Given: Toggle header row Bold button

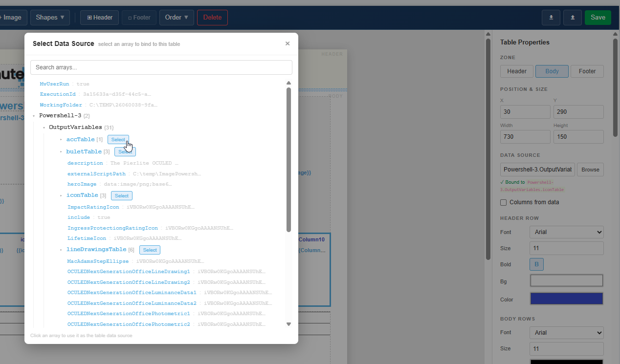Looking at the screenshot, I should click(536, 264).
